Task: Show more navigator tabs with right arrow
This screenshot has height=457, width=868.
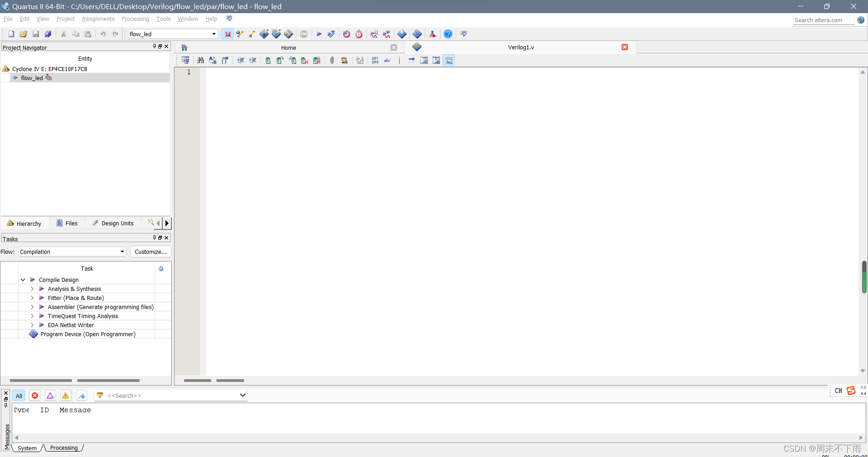Action: point(167,223)
